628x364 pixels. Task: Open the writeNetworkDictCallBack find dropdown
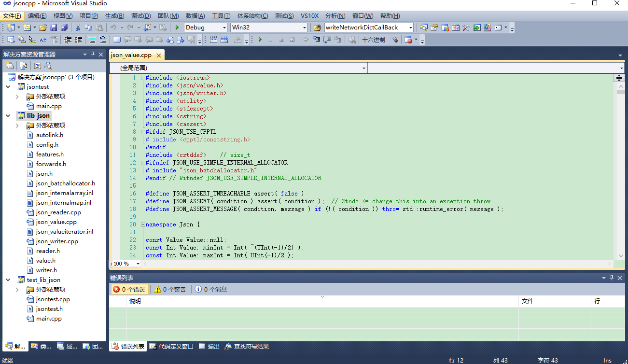tap(410, 28)
